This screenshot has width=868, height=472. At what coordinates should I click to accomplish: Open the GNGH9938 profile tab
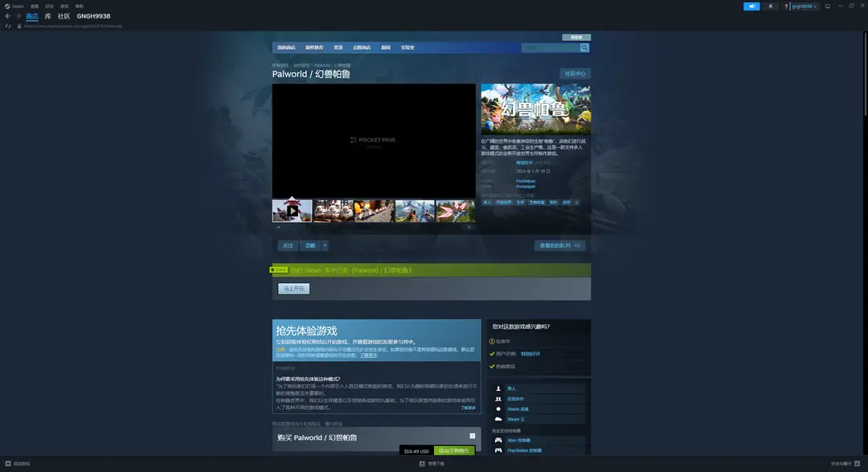(93, 16)
